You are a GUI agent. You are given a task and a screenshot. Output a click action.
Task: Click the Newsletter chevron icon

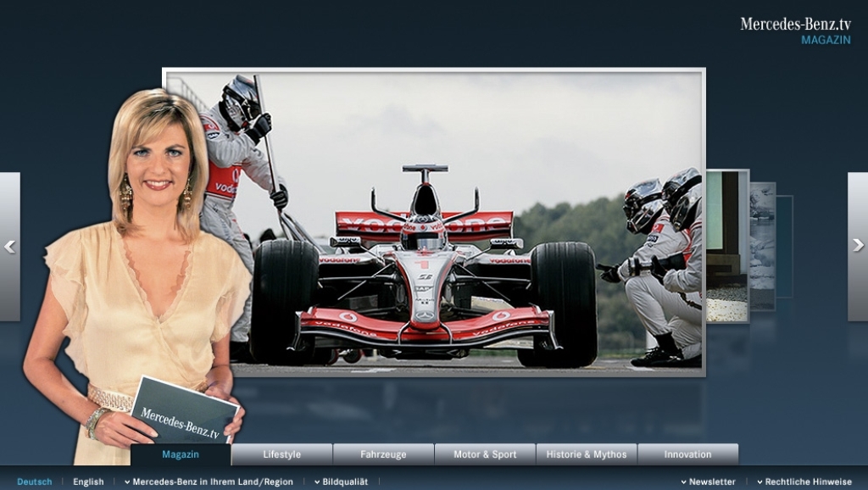685,481
